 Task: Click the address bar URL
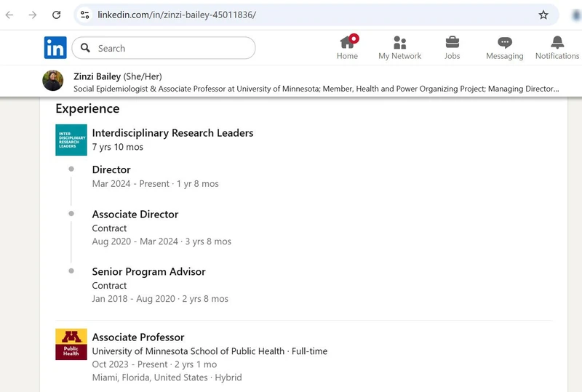coord(177,15)
